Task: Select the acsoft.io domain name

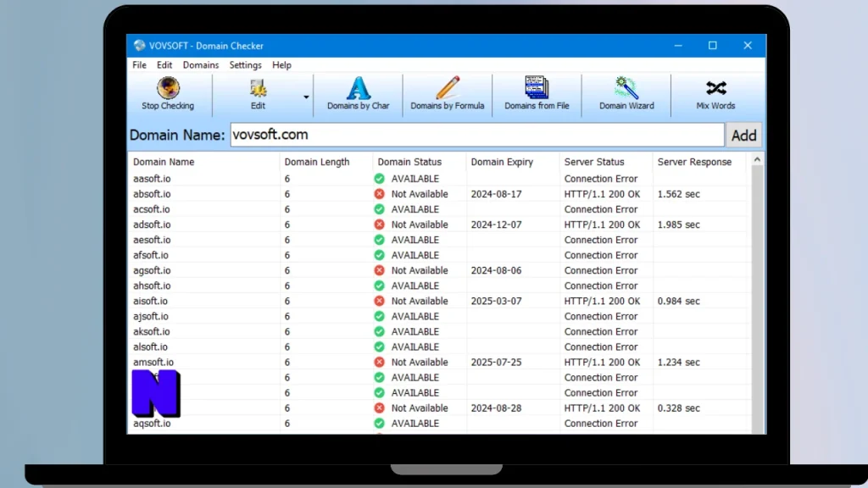Action: [151, 209]
